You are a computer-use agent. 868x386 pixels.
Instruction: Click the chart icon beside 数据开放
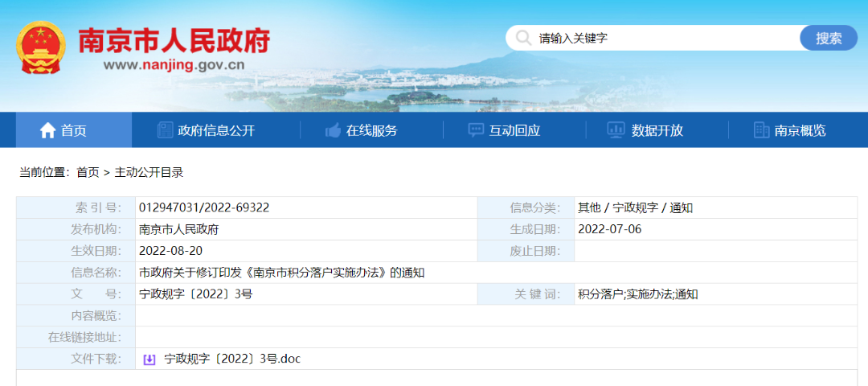pyautogui.click(x=616, y=130)
